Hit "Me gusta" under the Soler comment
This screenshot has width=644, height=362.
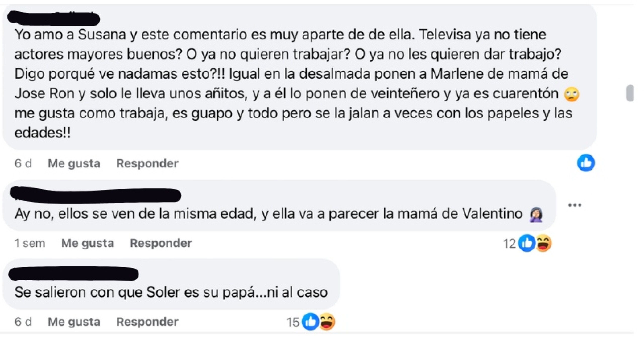pyautogui.click(x=74, y=322)
